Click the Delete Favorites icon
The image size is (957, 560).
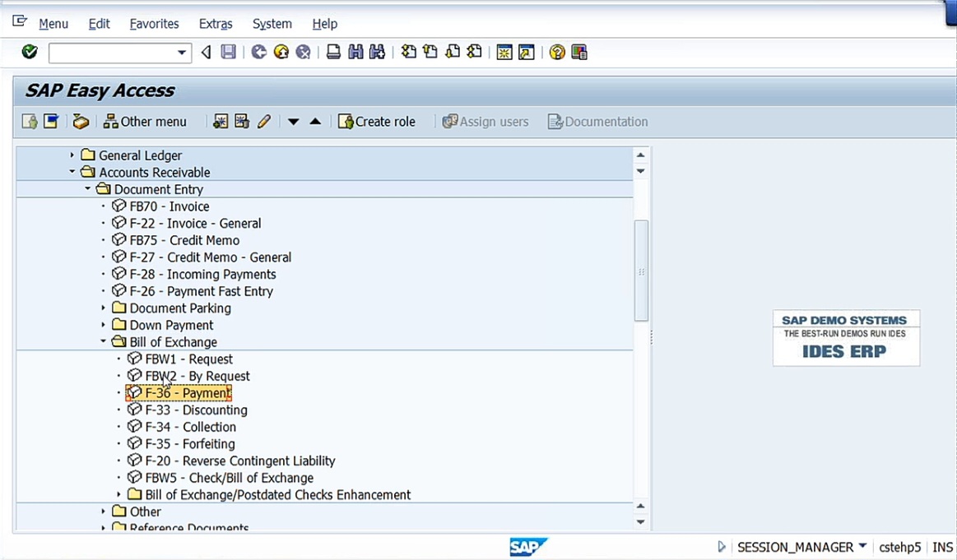click(242, 122)
